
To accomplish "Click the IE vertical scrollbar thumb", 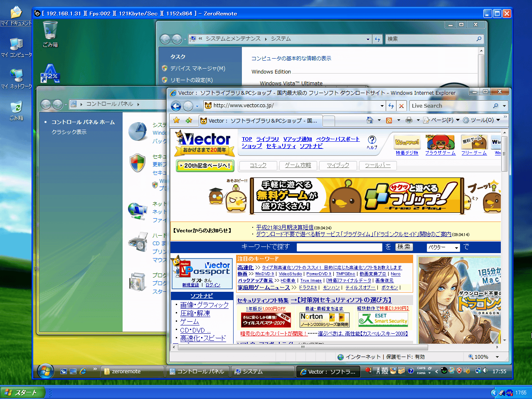I will coord(505,154).
